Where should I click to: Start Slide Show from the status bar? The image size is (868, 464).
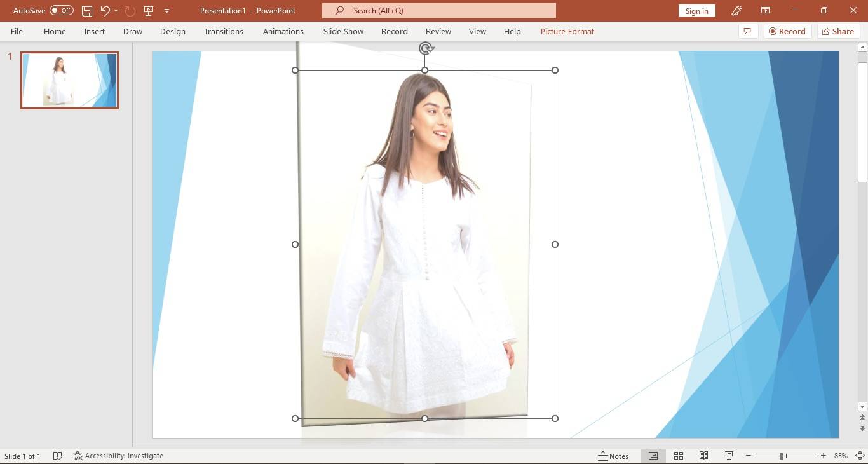(729, 456)
